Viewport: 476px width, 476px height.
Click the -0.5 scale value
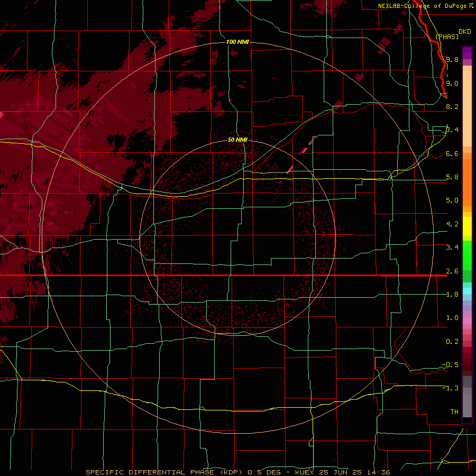coord(450,364)
